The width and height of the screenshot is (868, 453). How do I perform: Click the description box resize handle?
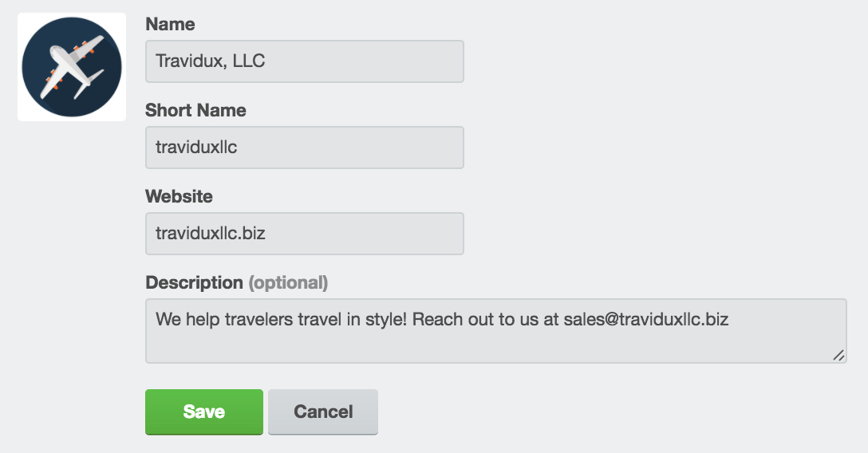pos(838,355)
